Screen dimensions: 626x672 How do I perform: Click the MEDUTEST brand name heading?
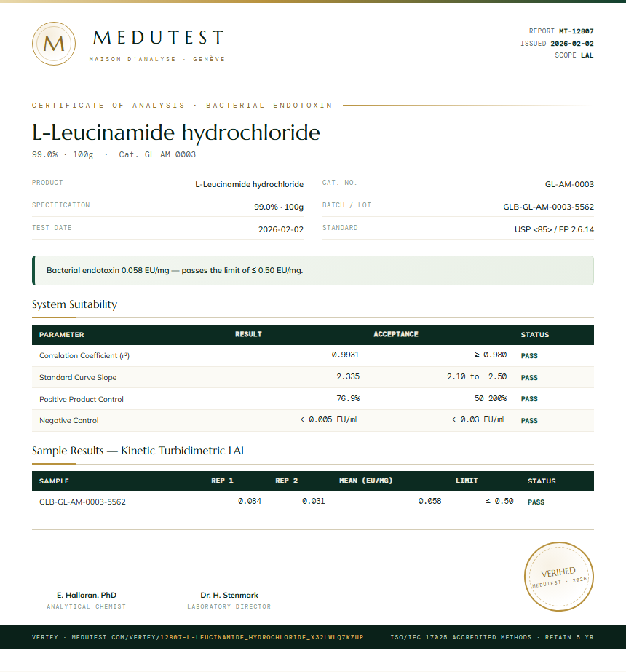pyautogui.click(x=159, y=38)
